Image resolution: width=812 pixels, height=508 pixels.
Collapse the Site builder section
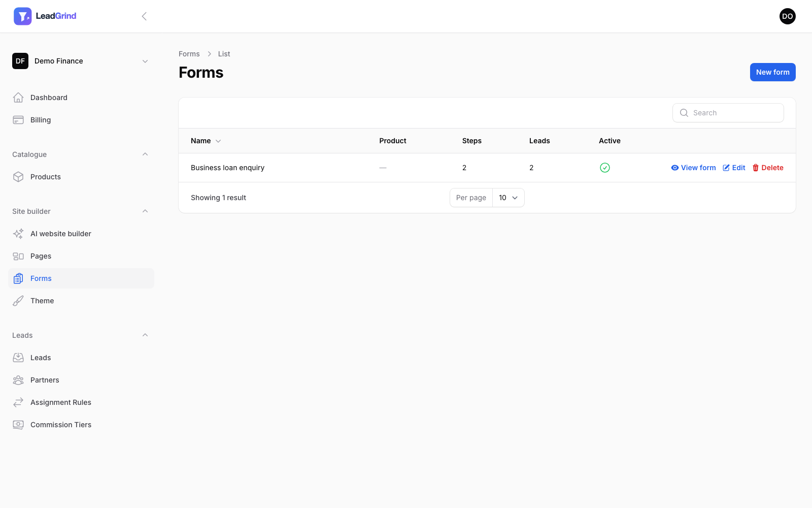pos(145,211)
